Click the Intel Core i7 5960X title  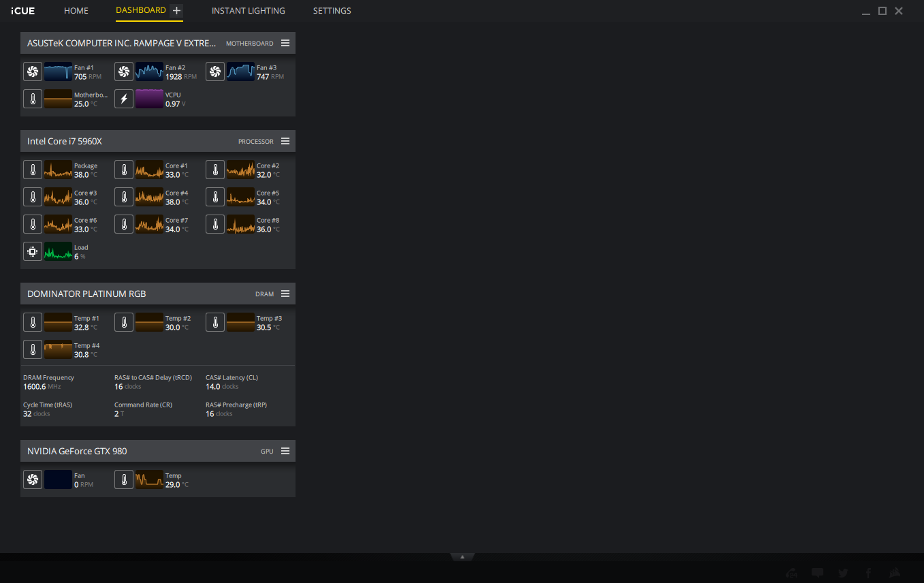(65, 141)
